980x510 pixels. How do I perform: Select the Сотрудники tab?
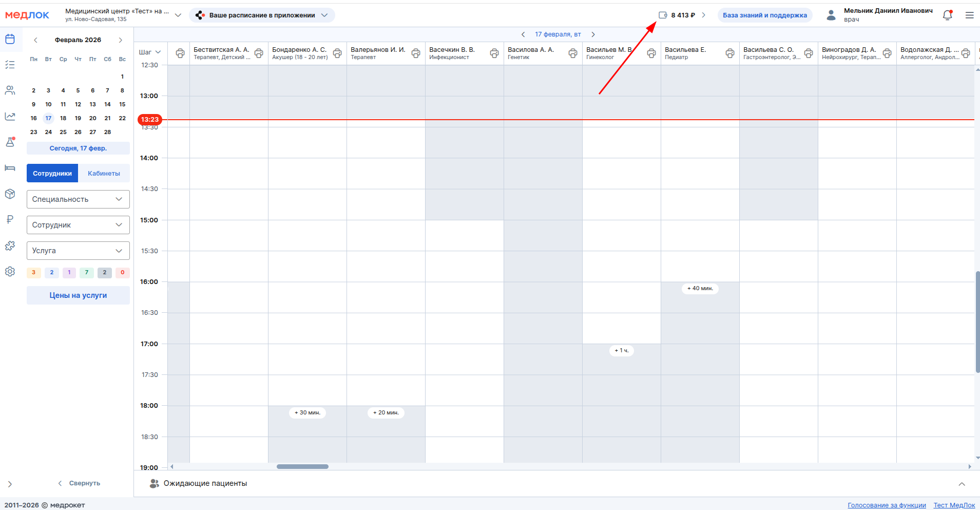52,174
